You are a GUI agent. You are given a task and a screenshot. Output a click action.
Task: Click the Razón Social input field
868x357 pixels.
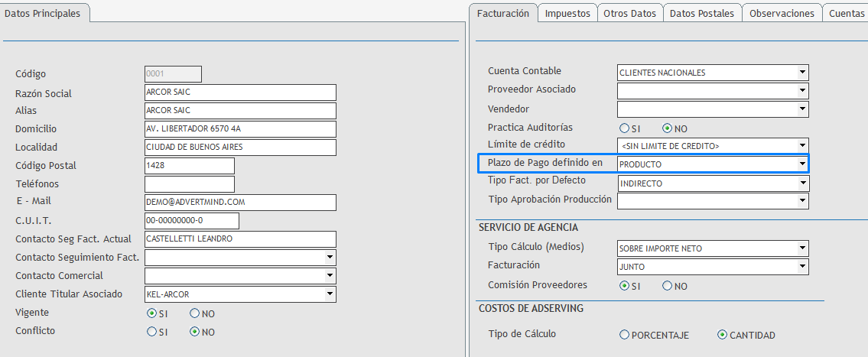point(240,92)
